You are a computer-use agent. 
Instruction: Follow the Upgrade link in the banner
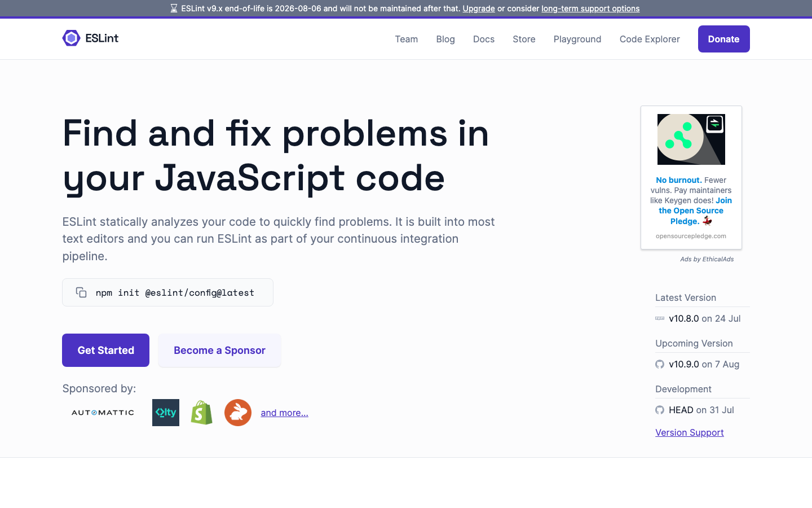[x=479, y=8]
